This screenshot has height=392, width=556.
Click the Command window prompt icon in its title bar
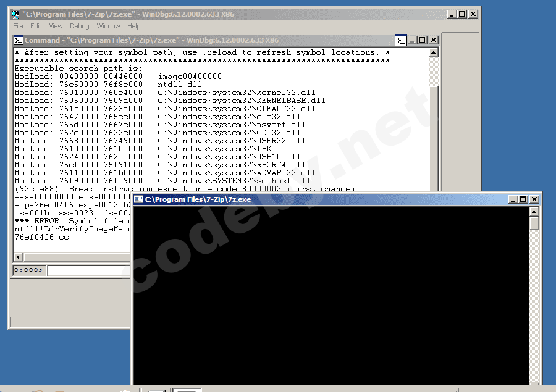point(19,40)
